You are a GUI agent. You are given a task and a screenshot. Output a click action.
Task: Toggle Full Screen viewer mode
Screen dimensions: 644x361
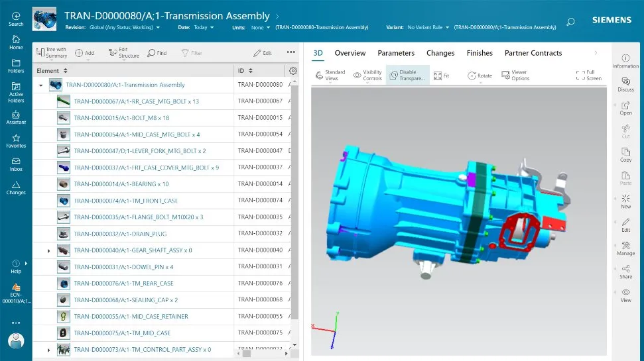588,76
